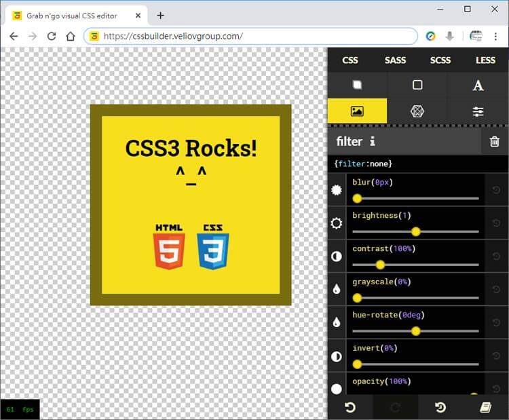Click the brightness(1) label
This screenshot has height=420, width=509.
(381, 216)
